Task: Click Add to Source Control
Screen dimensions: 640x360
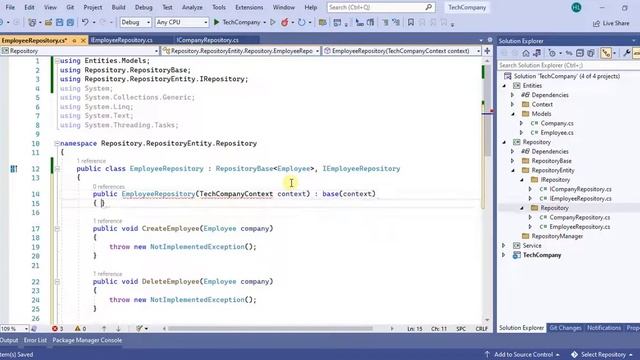Action: point(522,355)
